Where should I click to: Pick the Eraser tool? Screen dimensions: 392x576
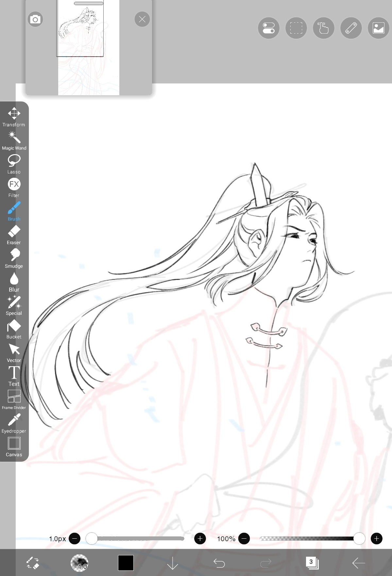pyautogui.click(x=14, y=234)
